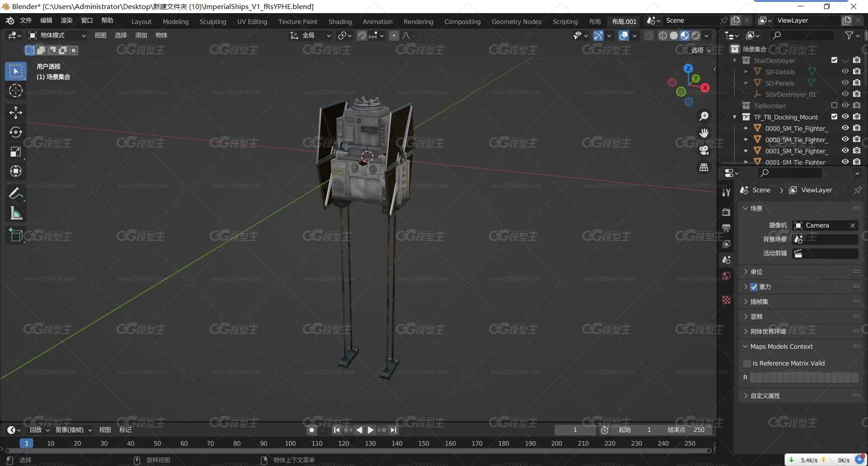The height and width of the screenshot is (466, 868).
Task: Toggle viewport gizmos
Action: click(598, 35)
